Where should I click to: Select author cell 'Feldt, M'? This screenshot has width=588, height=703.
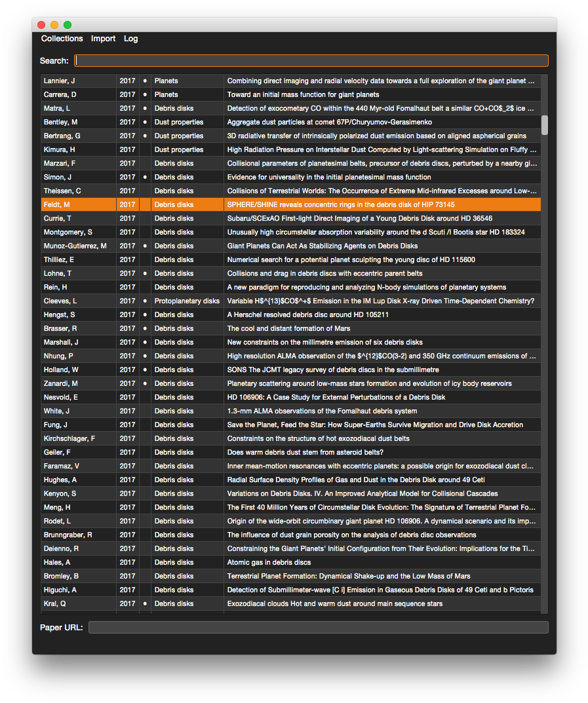point(79,204)
